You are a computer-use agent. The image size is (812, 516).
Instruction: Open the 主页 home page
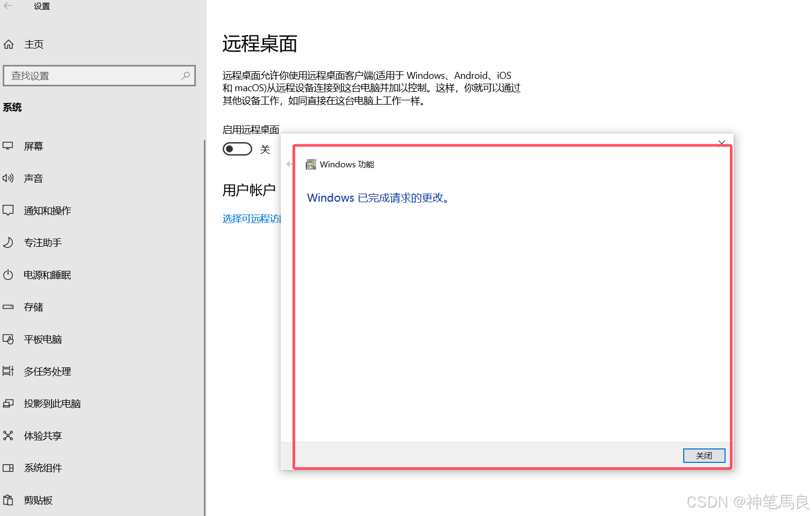pyautogui.click(x=34, y=45)
